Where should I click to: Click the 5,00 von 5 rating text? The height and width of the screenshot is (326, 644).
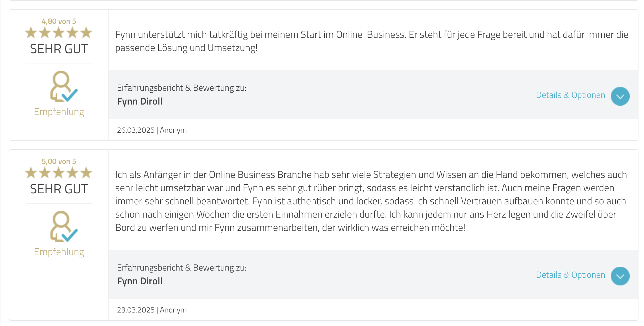coord(59,161)
